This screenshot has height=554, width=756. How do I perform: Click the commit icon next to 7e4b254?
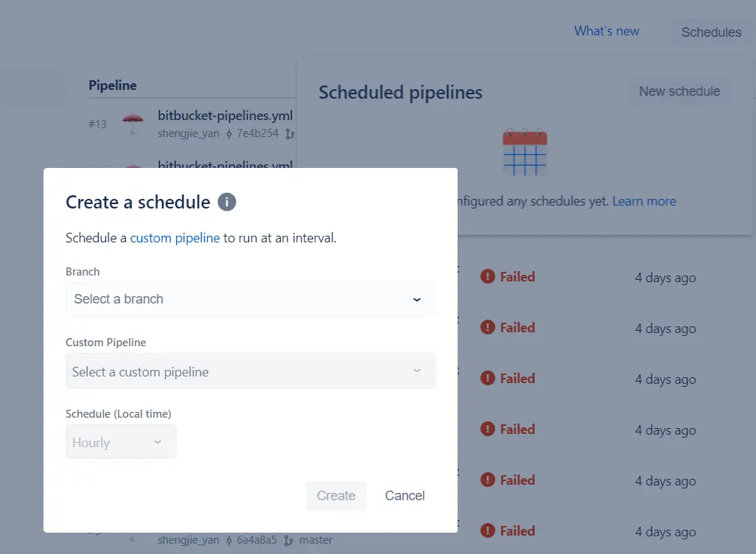click(228, 133)
